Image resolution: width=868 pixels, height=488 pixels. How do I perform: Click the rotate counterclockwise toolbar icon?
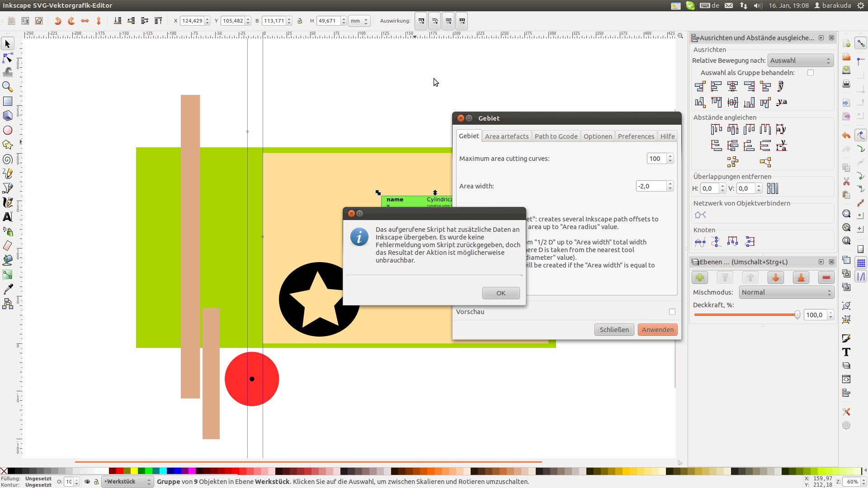coord(58,21)
